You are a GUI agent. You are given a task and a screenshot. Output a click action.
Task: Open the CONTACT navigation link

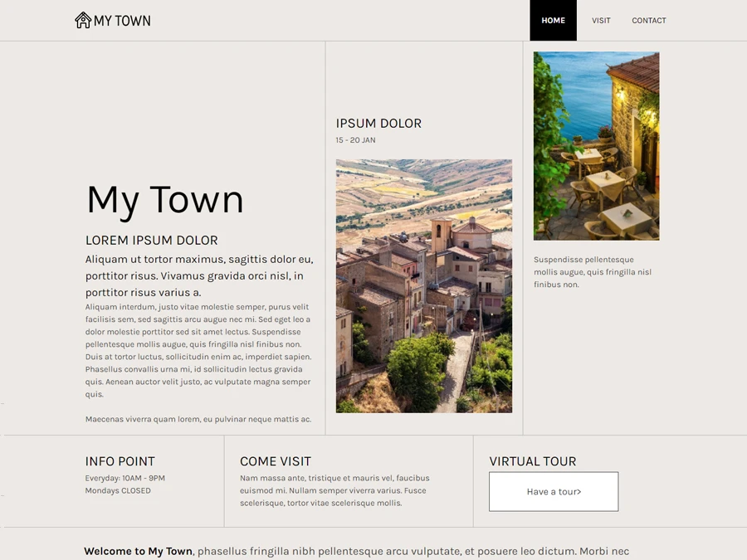(x=648, y=21)
